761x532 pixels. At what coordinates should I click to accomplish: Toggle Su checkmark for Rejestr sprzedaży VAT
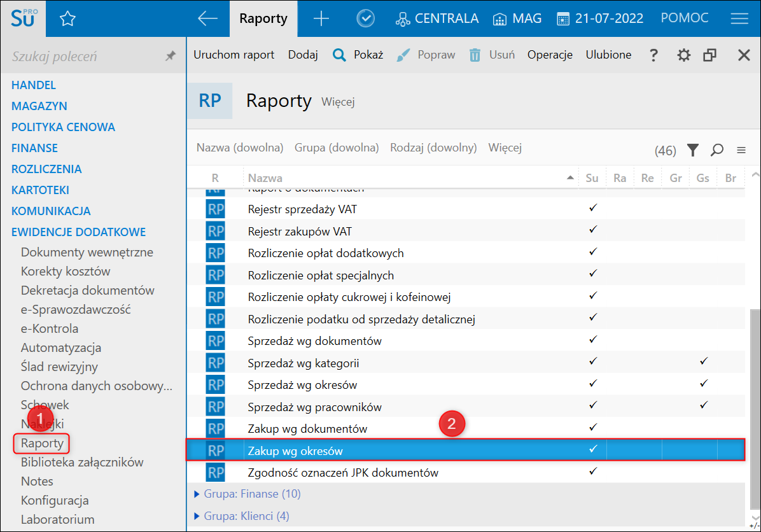pyautogui.click(x=592, y=209)
